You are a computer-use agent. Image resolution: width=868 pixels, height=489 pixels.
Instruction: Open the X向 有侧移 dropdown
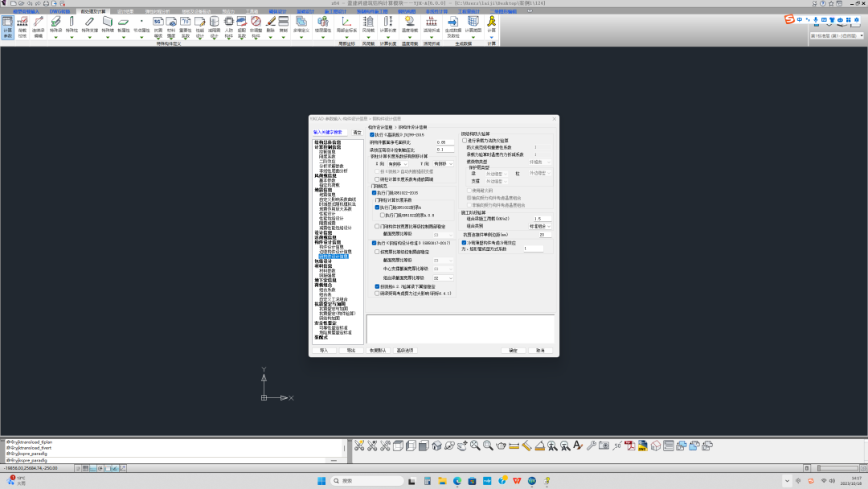(398, 164)
